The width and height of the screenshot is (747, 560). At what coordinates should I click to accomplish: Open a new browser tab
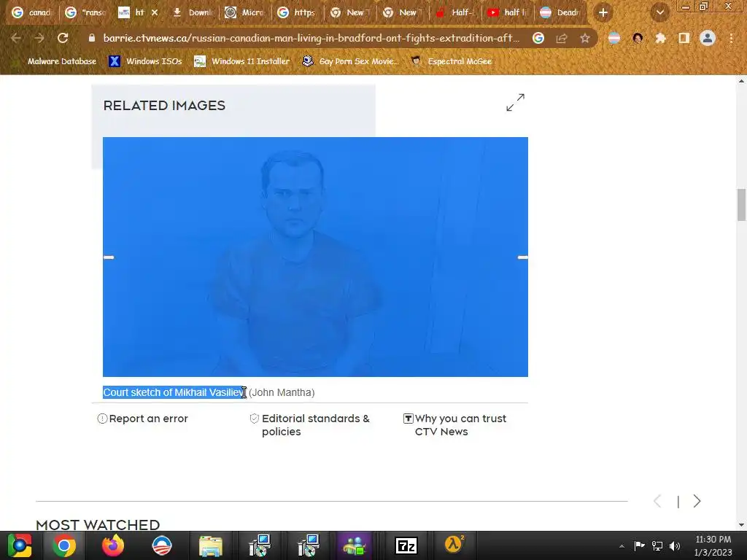coord(603,13)
